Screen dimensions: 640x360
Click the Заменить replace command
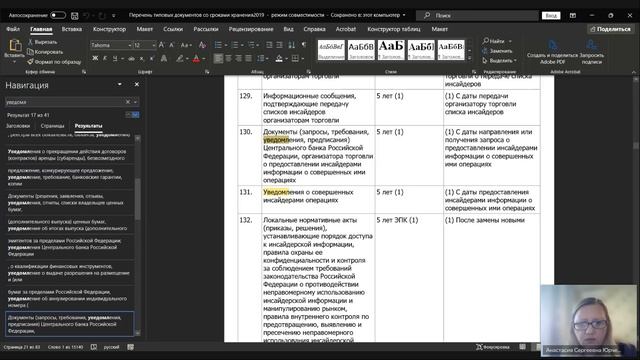[x=497, y=51]
